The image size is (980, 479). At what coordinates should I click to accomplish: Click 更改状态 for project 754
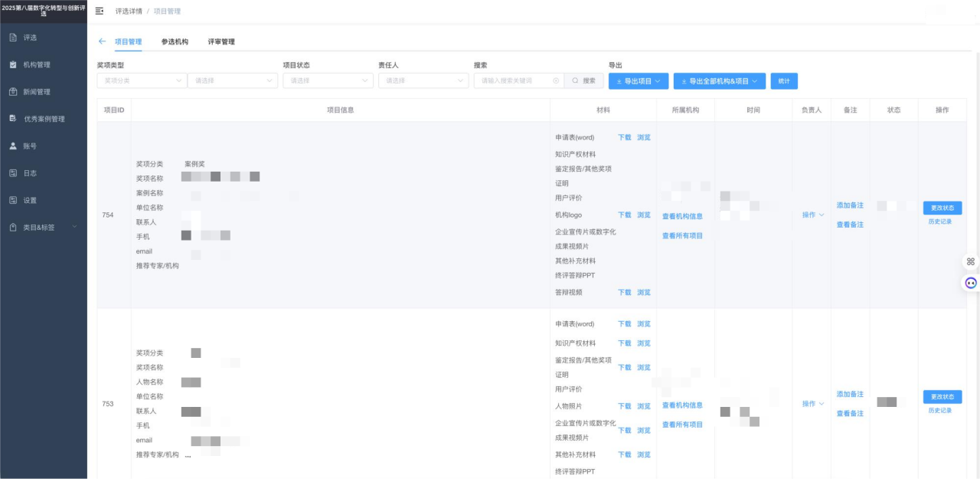pyautogui.click(x=942, y=208)
